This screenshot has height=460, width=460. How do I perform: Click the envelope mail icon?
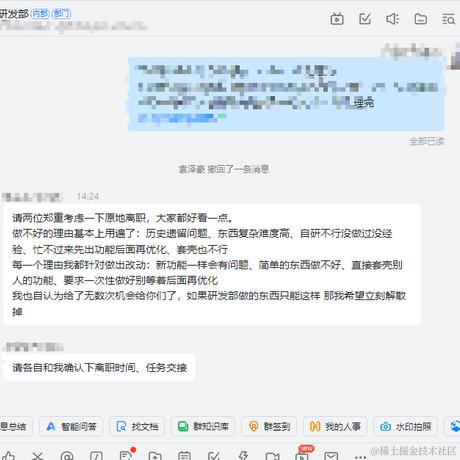pos(331,456)
